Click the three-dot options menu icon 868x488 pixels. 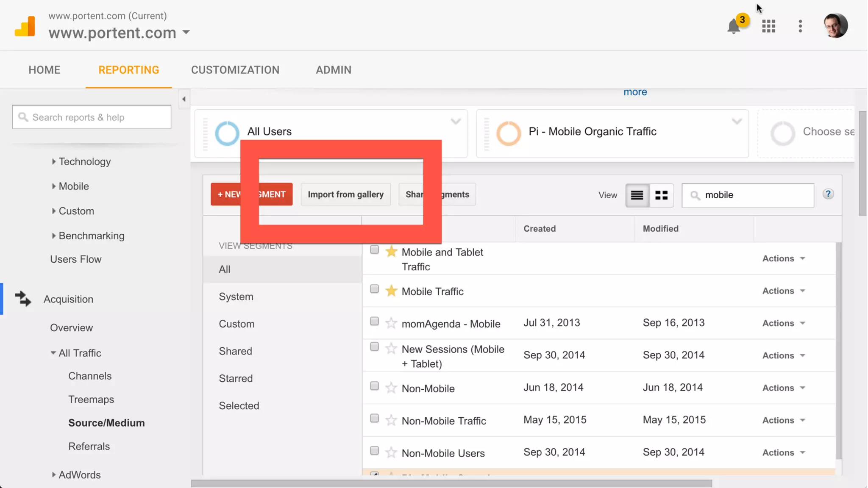[800, 26]
